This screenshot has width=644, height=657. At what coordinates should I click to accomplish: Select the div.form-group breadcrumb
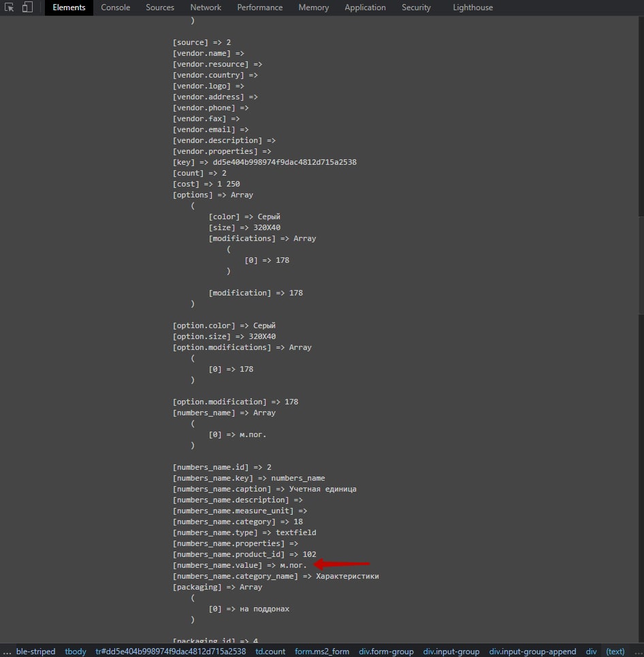(386, 651)
